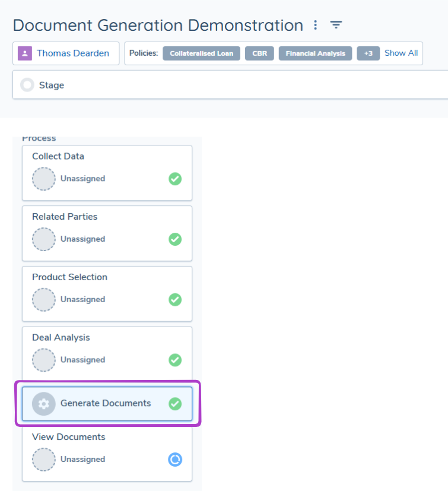This screenshot has width=448, height=491.
Task: Click the green check on Deal Analysis
Action: 175,360
